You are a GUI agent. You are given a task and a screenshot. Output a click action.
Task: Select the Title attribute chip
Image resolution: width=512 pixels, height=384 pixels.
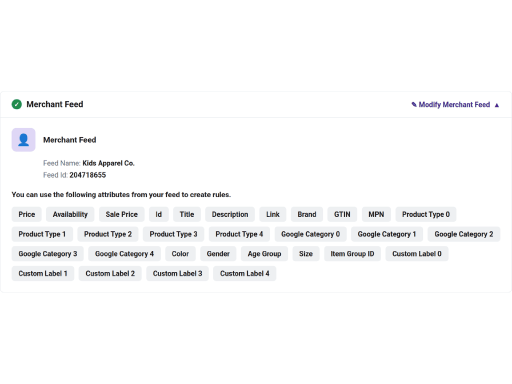click(x=187, y=214)
